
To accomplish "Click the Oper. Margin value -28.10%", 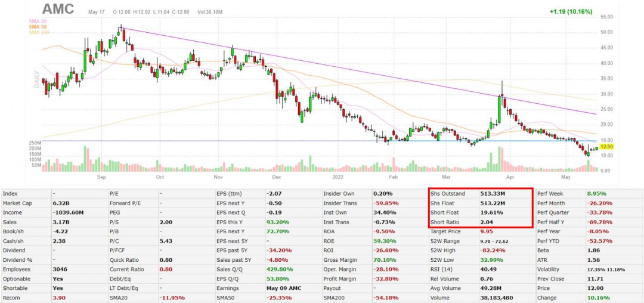I will (x=385, y=270).
